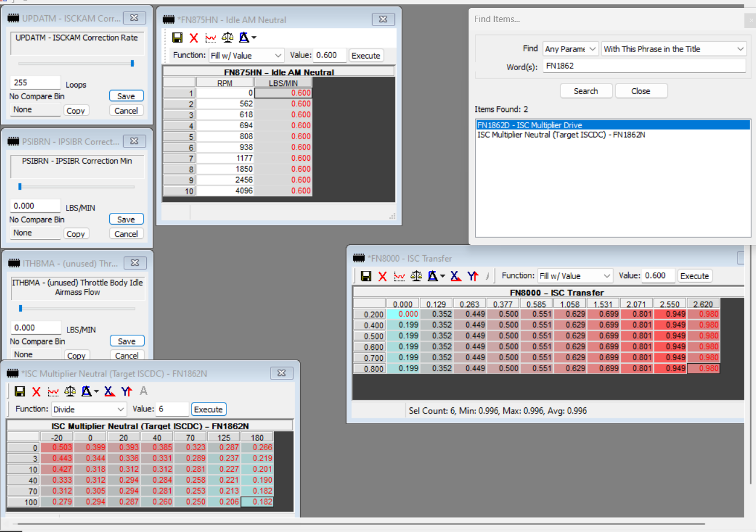Select 'FN1862D - ISC Multiplier Drive' list item
The image size is (756, 532).
tap(530, 125)
